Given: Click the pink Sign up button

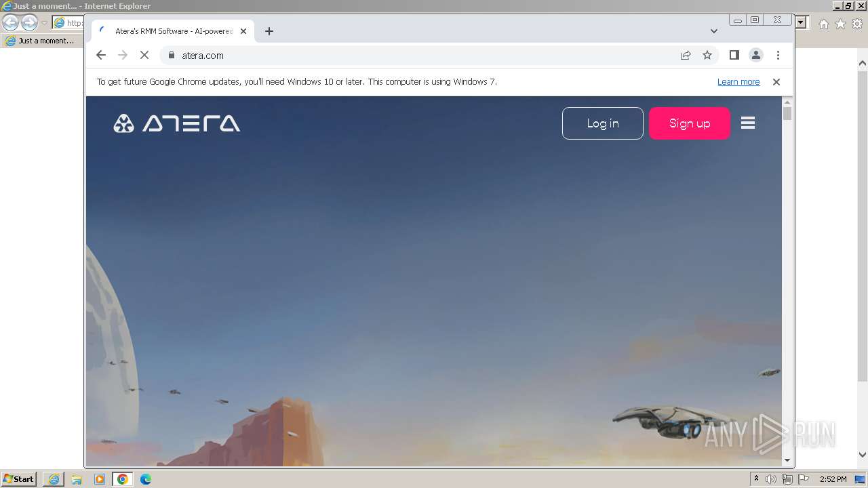Looking at the screenshot, I should tap(690, 123).
